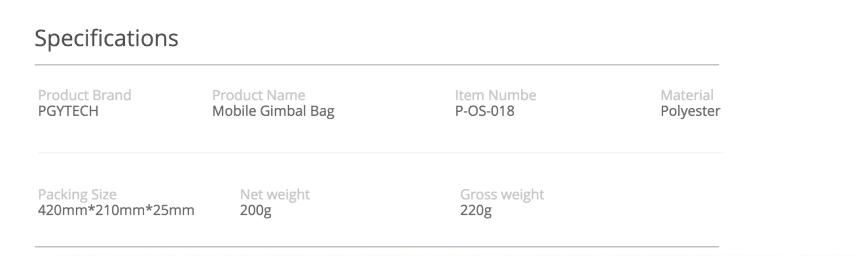Viewport: 868px width, 256px height.
Task: Click the bottom divider below weights
Action: pos(377,247)
